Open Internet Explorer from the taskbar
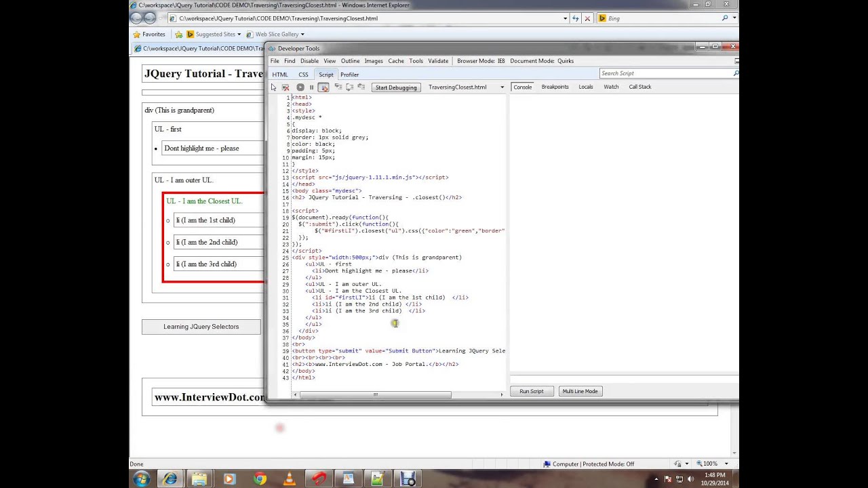The height and width of the screenshot is (488, 868). click(170, 479)
